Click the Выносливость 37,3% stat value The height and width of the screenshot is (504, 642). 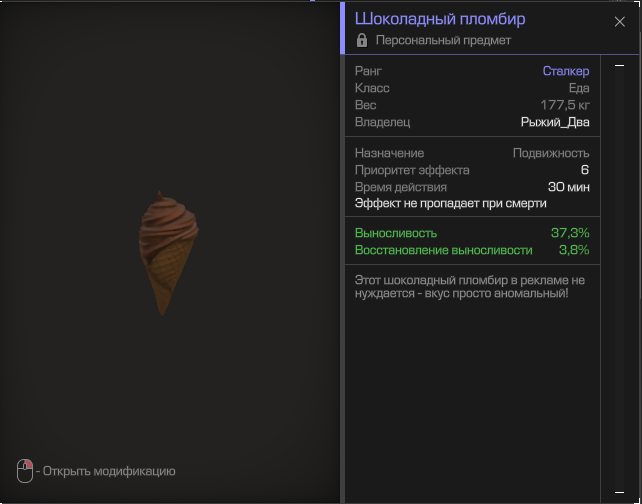(569, 233)
